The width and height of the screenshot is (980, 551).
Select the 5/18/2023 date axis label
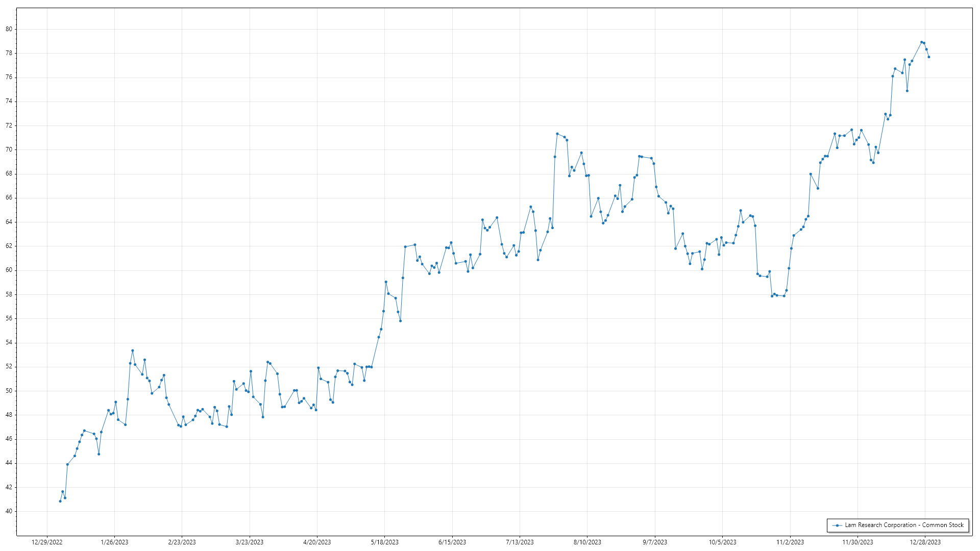point(384,542)
